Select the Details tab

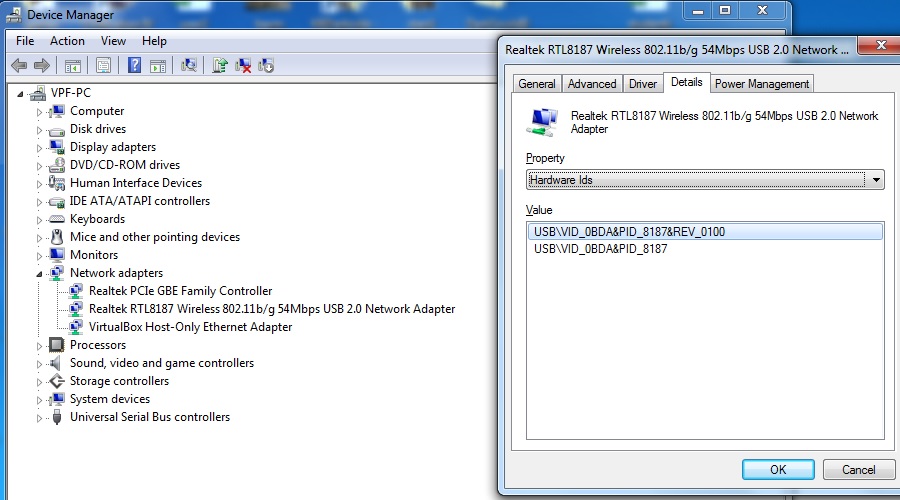coord(686,82)
